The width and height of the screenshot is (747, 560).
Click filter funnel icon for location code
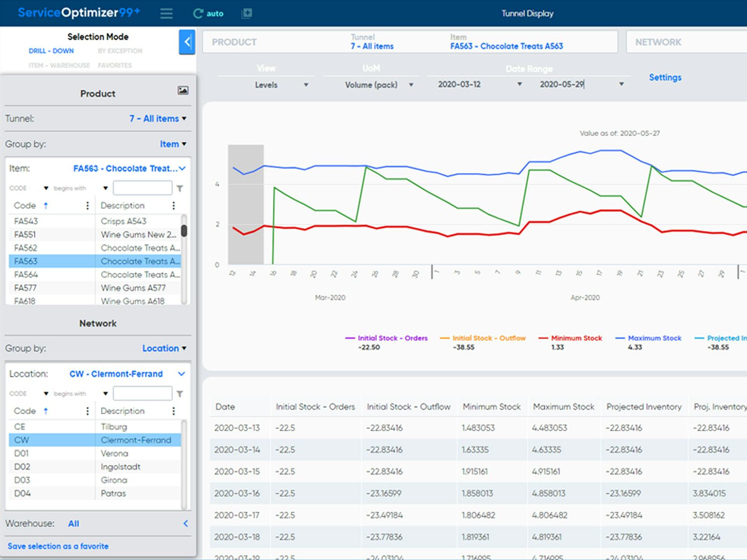tap(180, 394)
